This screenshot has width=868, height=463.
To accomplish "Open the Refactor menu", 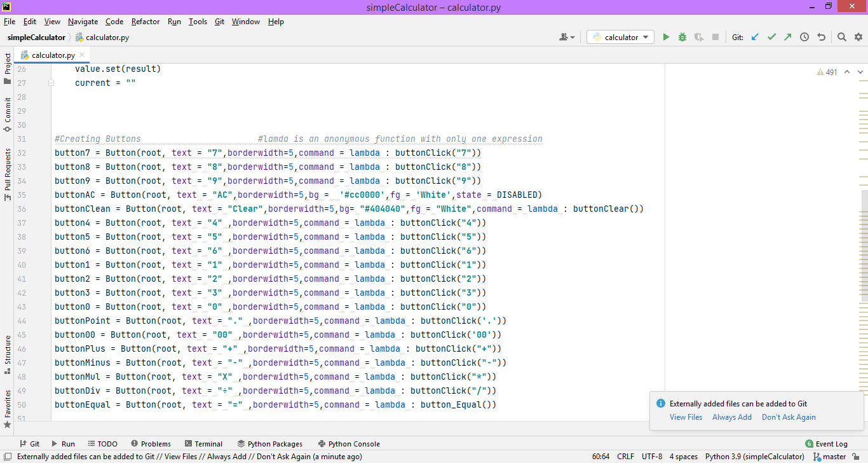I will tap(146, 21).
